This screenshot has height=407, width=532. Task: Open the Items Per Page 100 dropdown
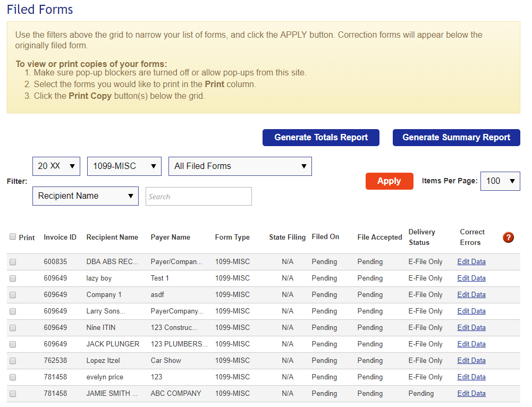pyautogui.click(x=500, y=181)
